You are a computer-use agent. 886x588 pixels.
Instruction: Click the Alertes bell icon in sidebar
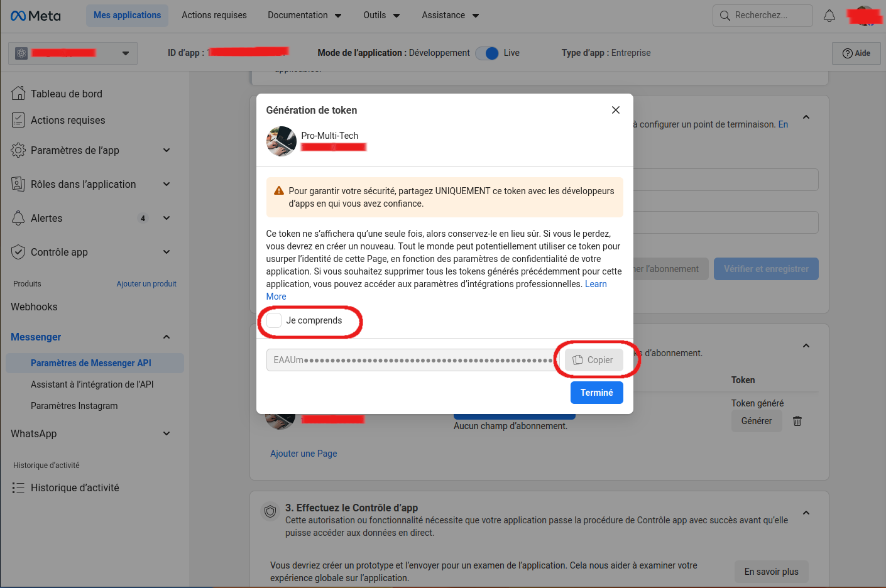click(18, 218)
